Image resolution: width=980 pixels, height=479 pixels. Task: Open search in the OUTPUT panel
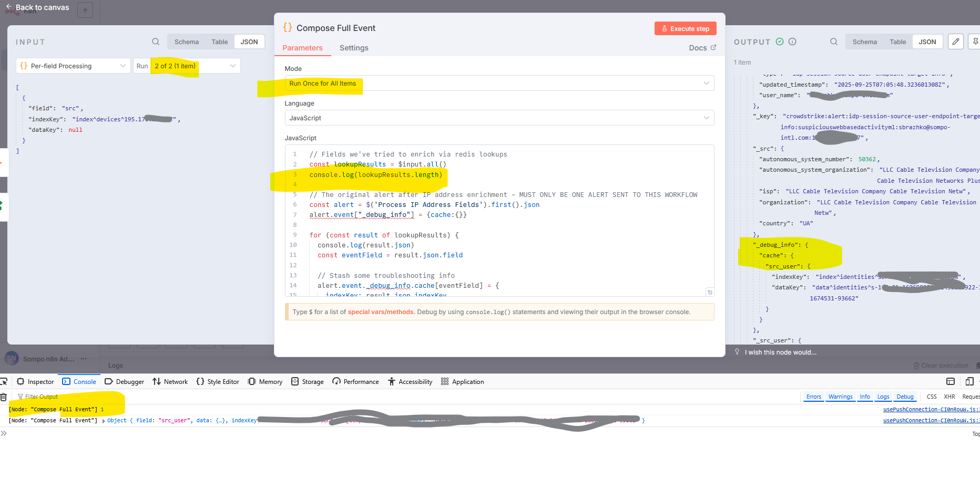[x=833, y=41]
